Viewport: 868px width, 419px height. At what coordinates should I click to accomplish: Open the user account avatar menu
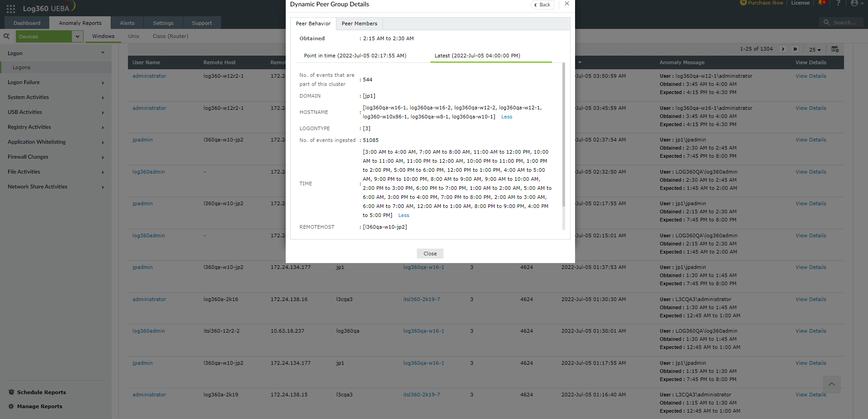[857, 3]
